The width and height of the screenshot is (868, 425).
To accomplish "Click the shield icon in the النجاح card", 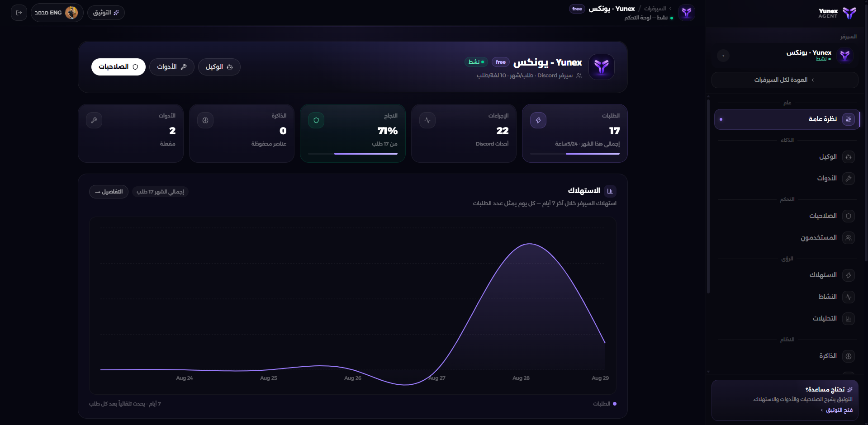I will coord(316,120).
